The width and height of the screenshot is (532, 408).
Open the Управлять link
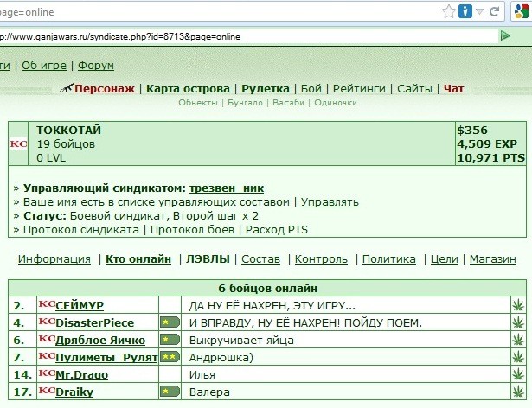330,202
